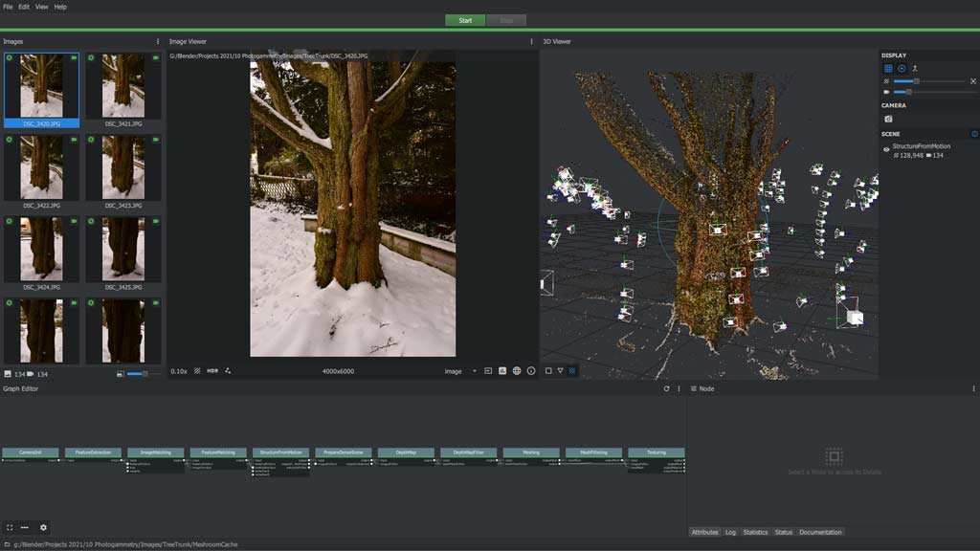Click the fixed point size icon beside slider
This screenshot has height=551, width=980.
point(973,81)
